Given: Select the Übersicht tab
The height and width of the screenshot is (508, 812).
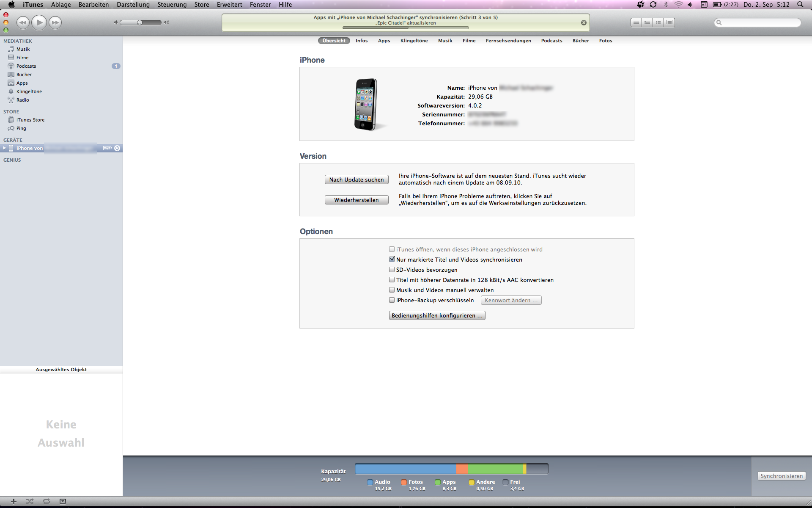Looking at the screenshot, I should (x=334, y=41).
